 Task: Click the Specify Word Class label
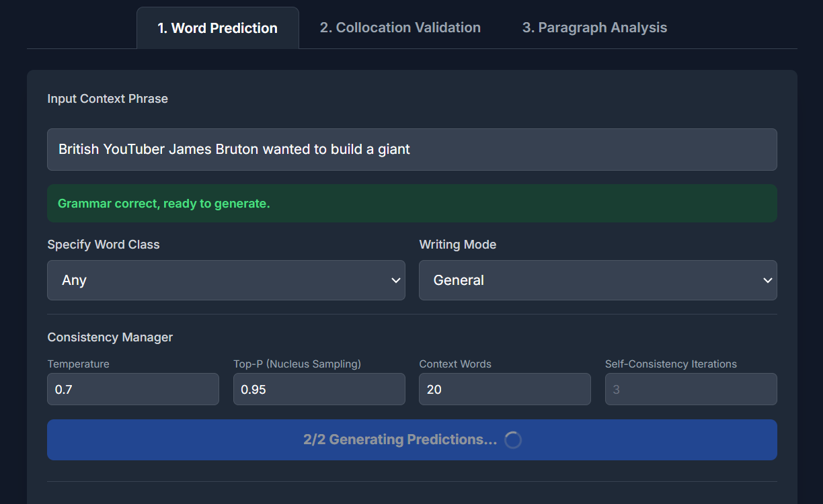(x=104, y=245)
